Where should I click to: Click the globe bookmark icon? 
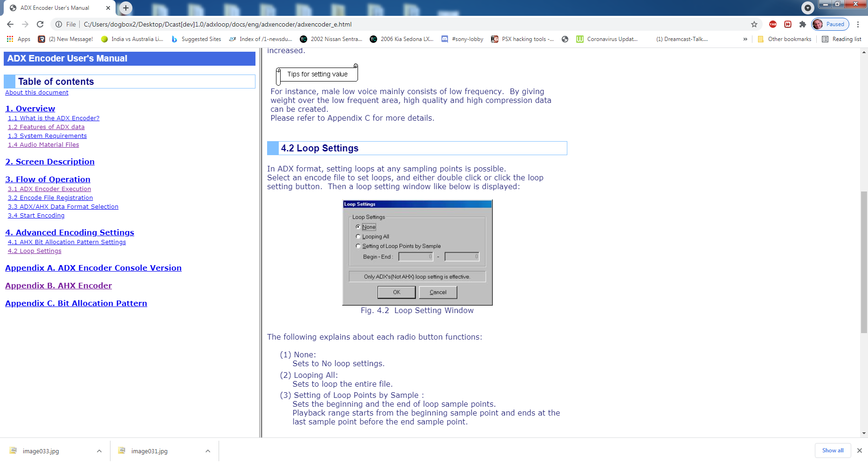(565, 39)
